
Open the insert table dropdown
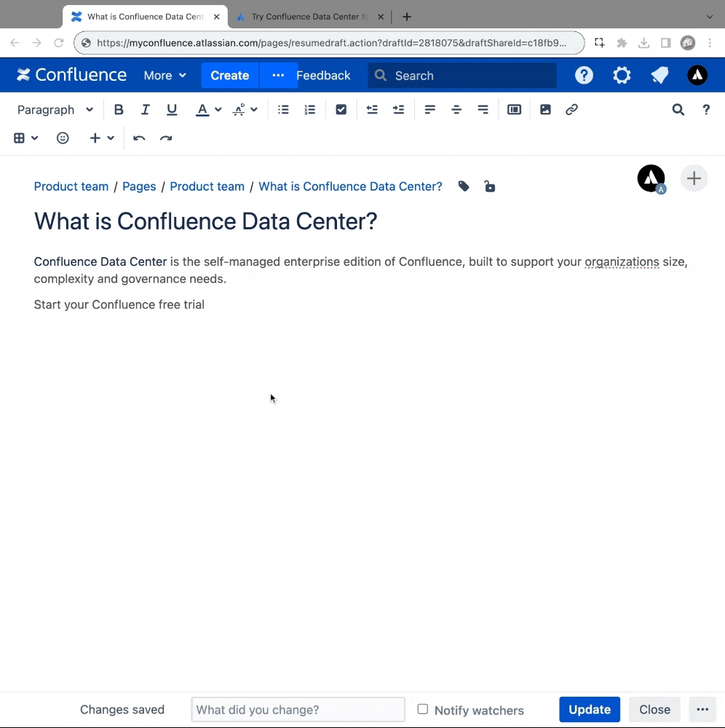click(x=25, y=138)
